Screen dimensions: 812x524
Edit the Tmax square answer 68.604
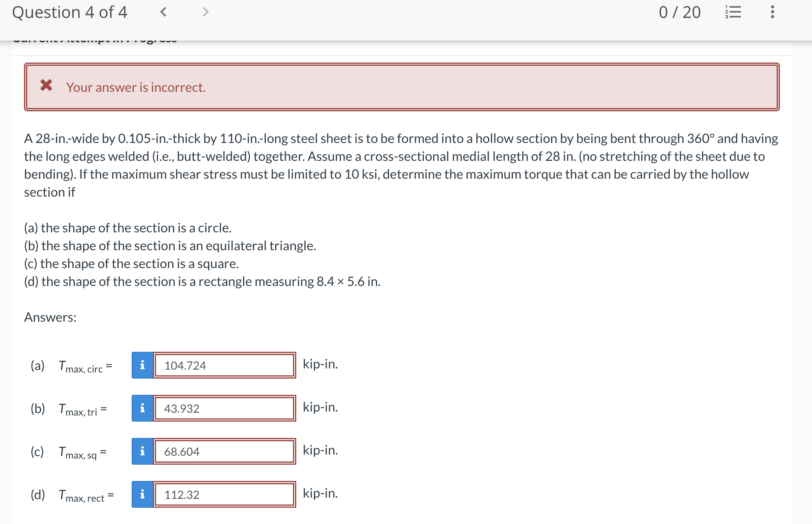point(224,451)
